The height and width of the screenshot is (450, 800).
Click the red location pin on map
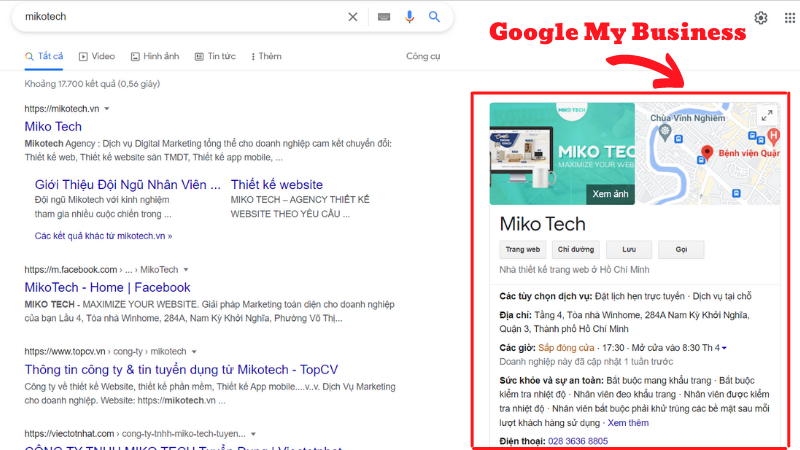click(707, 152)
